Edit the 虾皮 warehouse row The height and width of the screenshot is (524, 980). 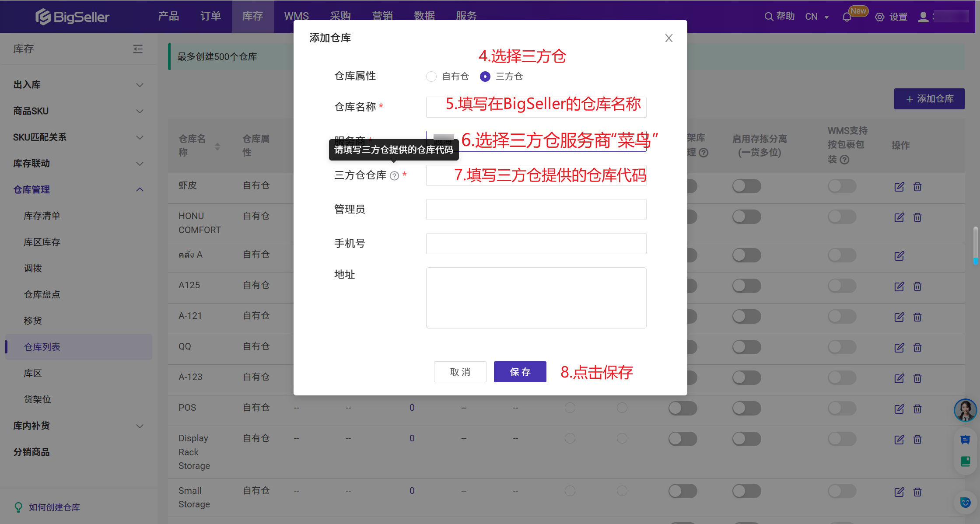[x=899, y=187]
